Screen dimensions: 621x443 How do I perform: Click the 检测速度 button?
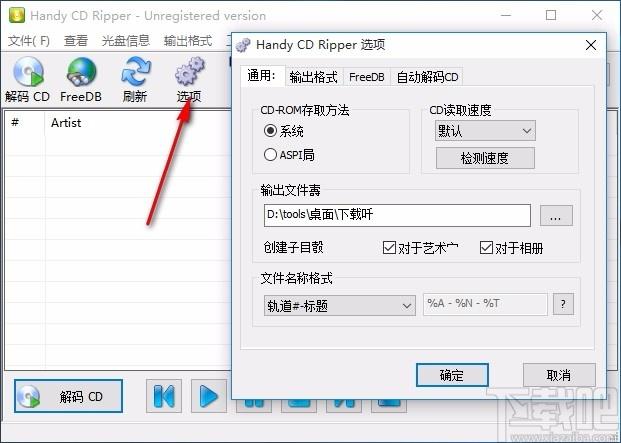(x=485, y=158)
